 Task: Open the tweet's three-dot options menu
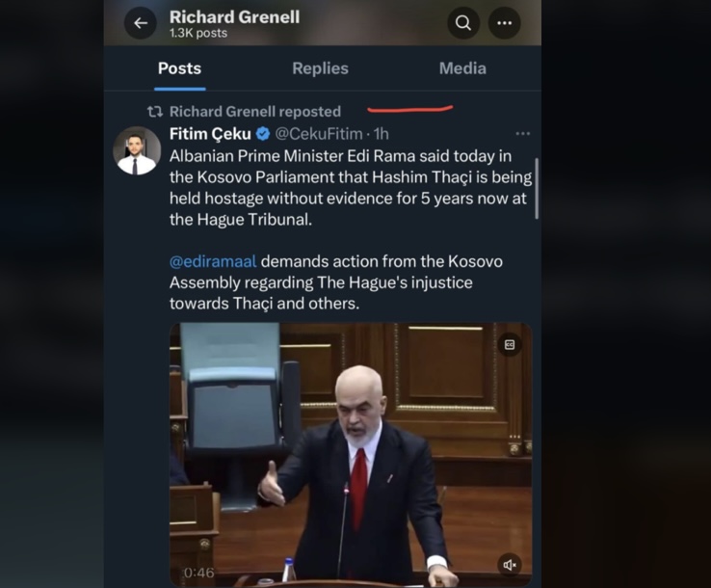523,133
